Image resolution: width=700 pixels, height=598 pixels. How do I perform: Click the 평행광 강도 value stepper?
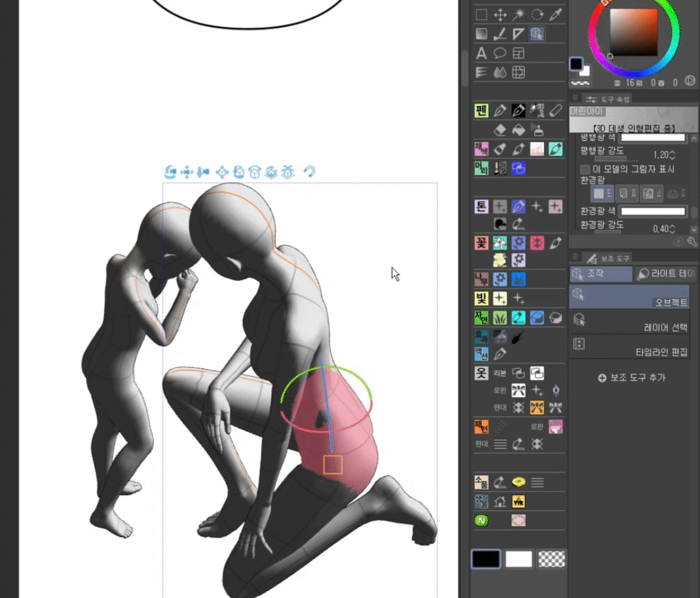(673, 155)
